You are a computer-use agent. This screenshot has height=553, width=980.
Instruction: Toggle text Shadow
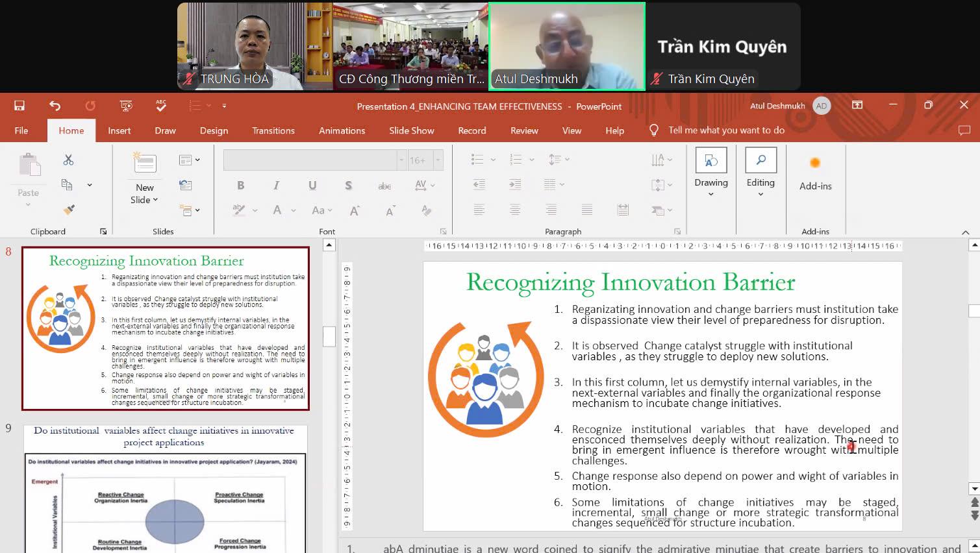(348, 186)
